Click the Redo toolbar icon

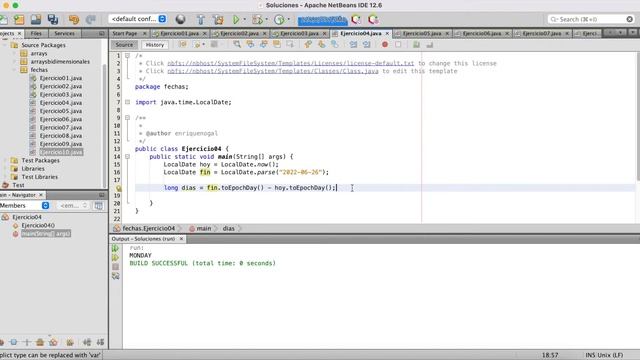[91, 19]
